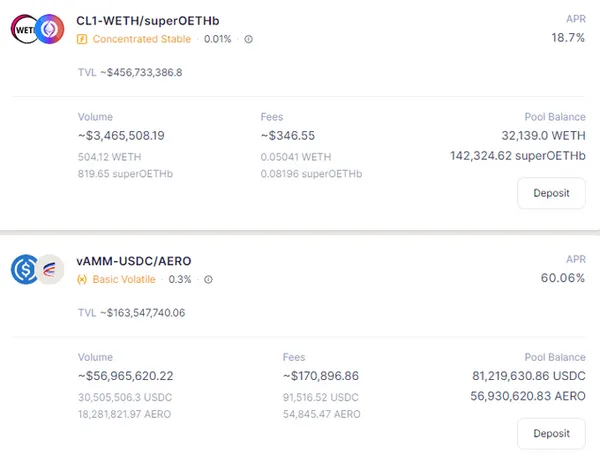Open fee info icon beside 0.01%
The image size is (600, 461).
click(x=248, y=39)
